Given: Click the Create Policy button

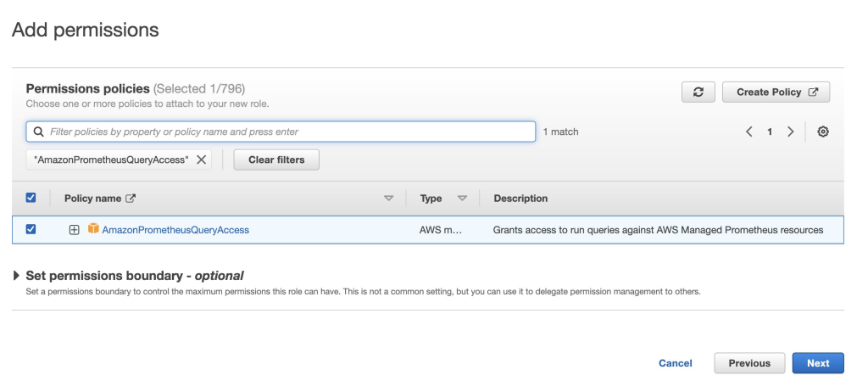Looking at the screenshot, I should tap(776, 92).
